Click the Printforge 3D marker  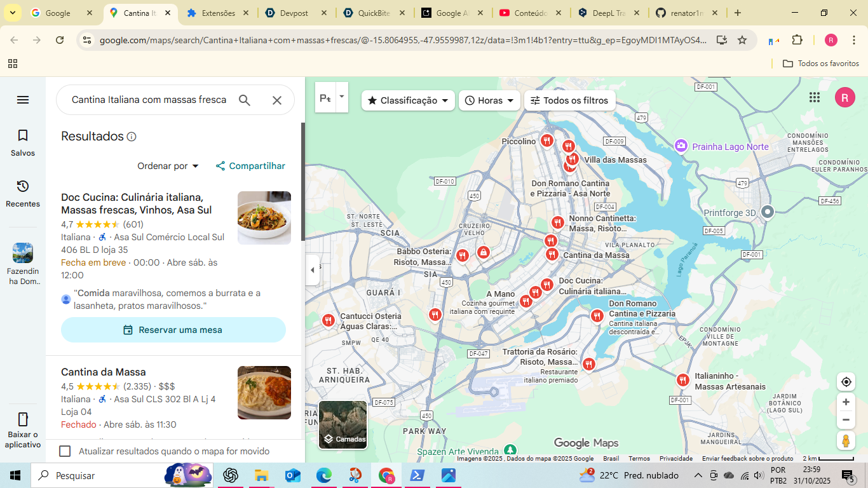point(768,212)
